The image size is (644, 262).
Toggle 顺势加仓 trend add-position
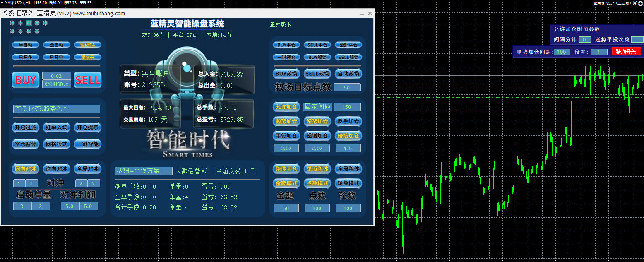tap(286, 121)
